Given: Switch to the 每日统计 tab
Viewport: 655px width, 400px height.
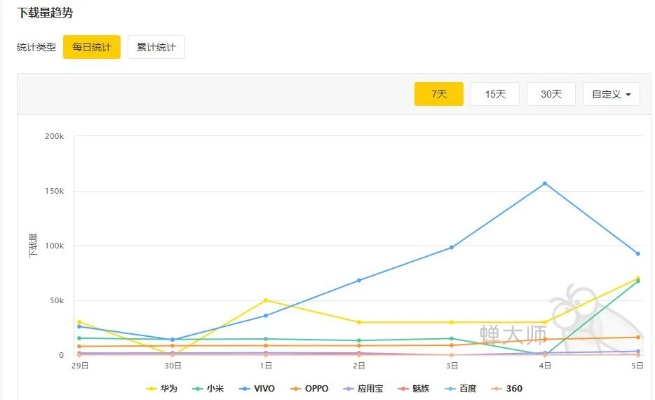Looking at the screenshot, I should pos(92,47).
